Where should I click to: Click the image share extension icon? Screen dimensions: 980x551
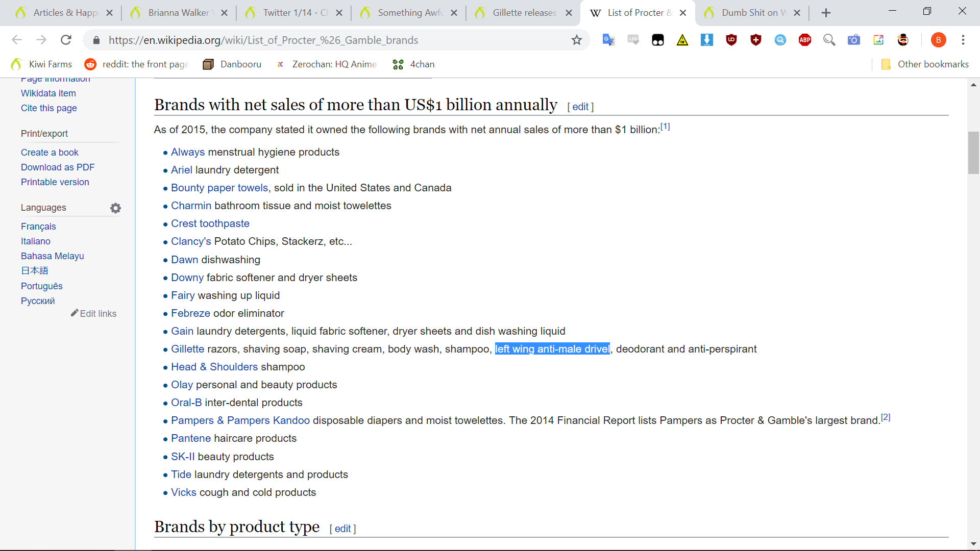tap(878, 40)
